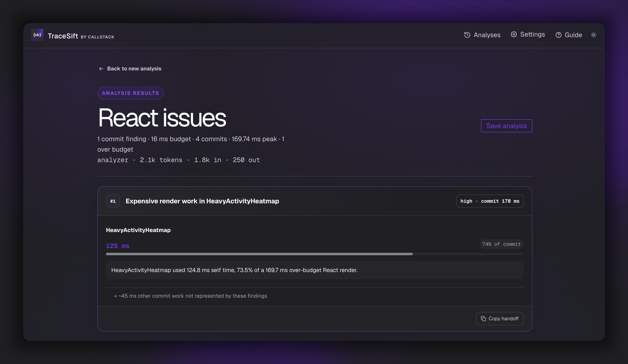Click the HeavyActivityHeatmap commit share progress bar
The height and width of the screenshot is (364, 628).
click(x=315, y=254)
